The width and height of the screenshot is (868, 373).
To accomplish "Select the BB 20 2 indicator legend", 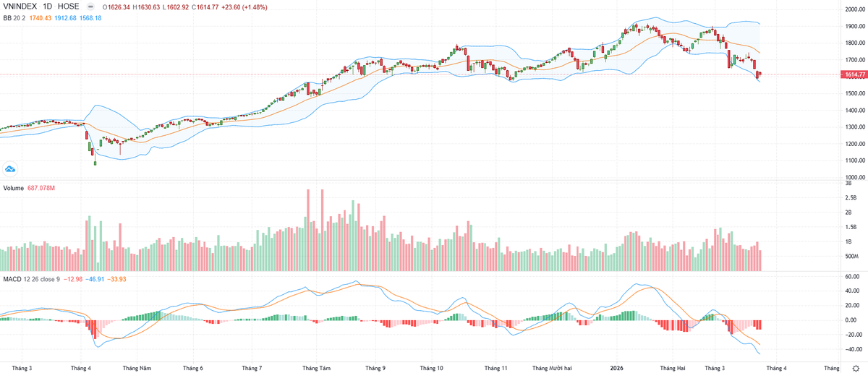I will click(x=14, y=17).
